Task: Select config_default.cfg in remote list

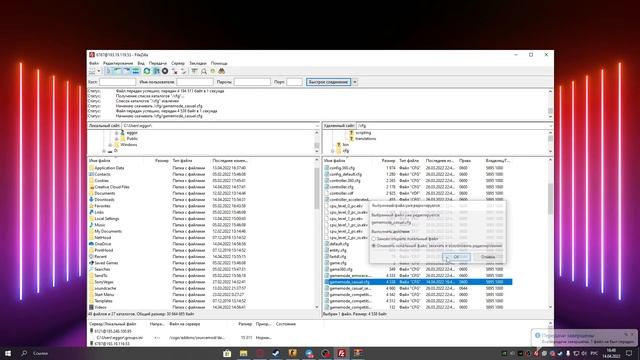Action: pyautogui.click(x=345, y=174)
